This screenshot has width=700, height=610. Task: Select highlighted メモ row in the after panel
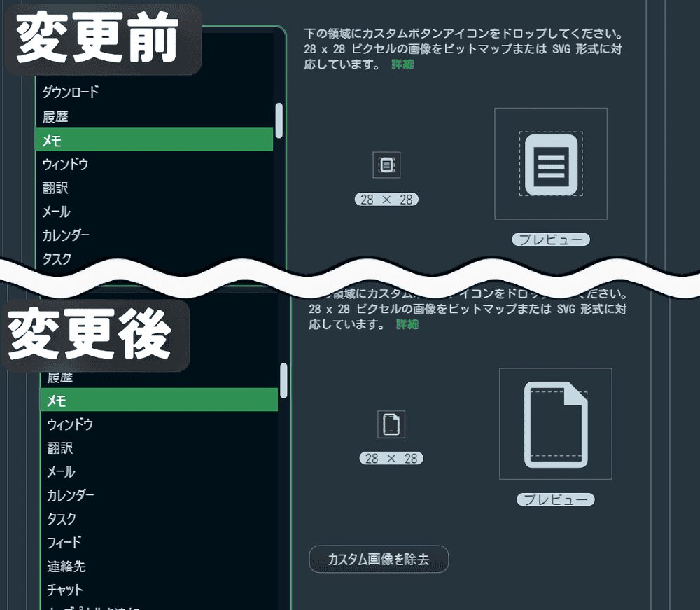click(x=160, y=400)
